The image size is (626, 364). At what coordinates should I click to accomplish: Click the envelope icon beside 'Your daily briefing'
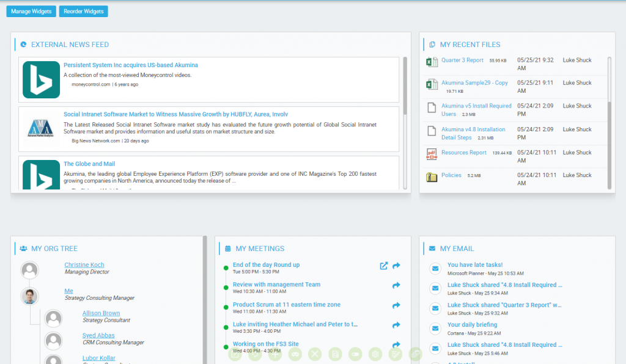[435, 328]
